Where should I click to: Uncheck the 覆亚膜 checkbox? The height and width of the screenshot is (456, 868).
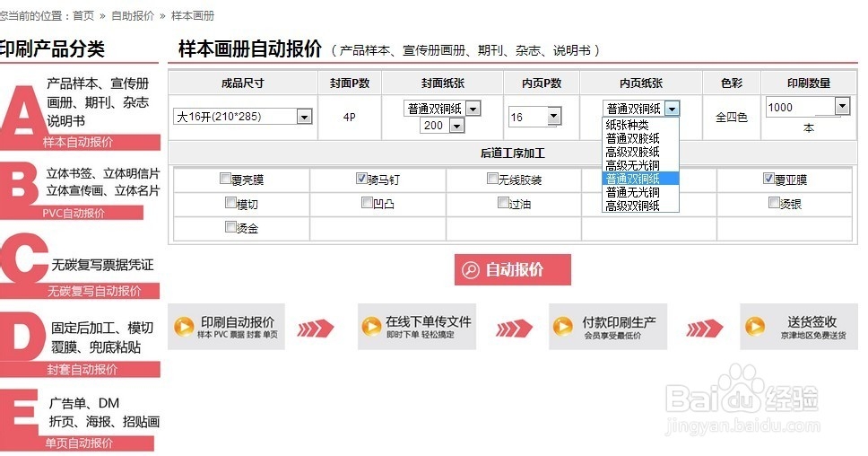point(768,179)
